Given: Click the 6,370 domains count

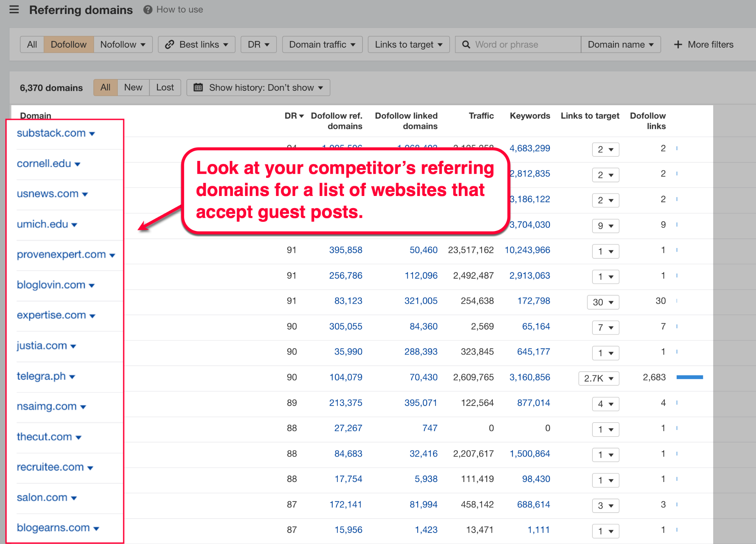Looking at the screenshot, I should [x=51, y=88].
